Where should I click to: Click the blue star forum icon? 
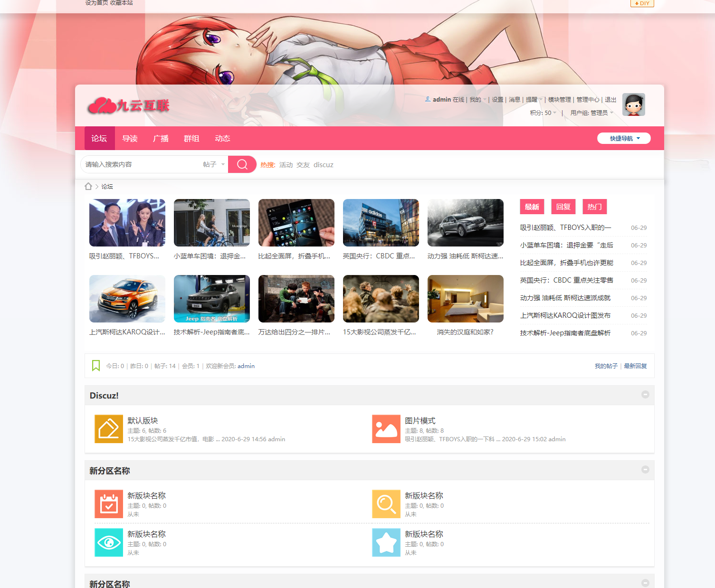pos(386,542)
